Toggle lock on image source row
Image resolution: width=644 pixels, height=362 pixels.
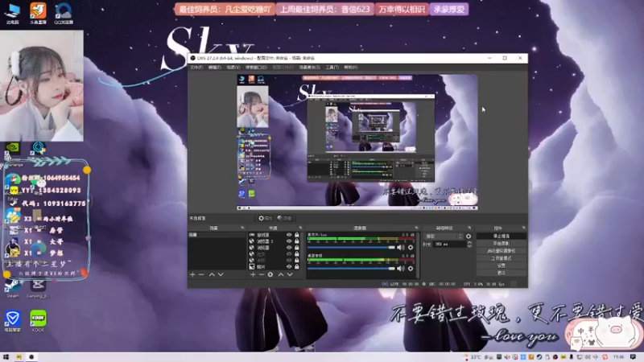(296, 267)
